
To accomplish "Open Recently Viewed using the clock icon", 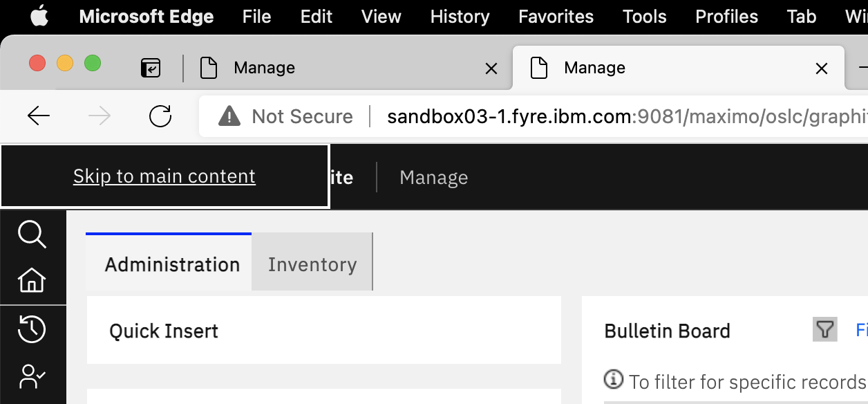I will tap(32, 329).
